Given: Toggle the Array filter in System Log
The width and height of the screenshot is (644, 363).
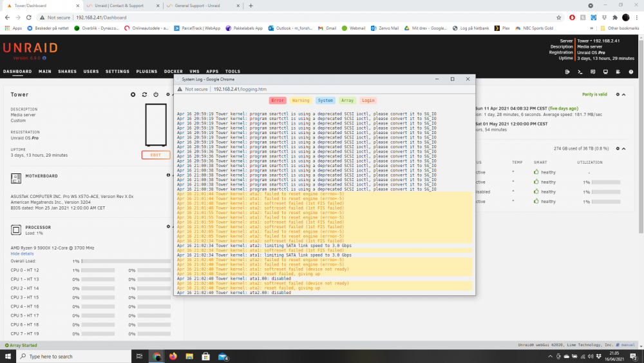Looking at the screenshot, I should (x=347, y=101).
